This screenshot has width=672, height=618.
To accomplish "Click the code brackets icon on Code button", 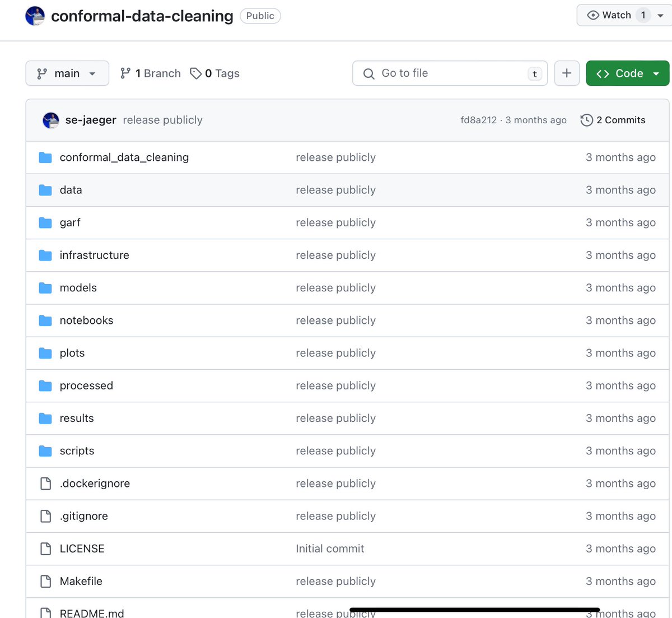I will click(603, 73).
